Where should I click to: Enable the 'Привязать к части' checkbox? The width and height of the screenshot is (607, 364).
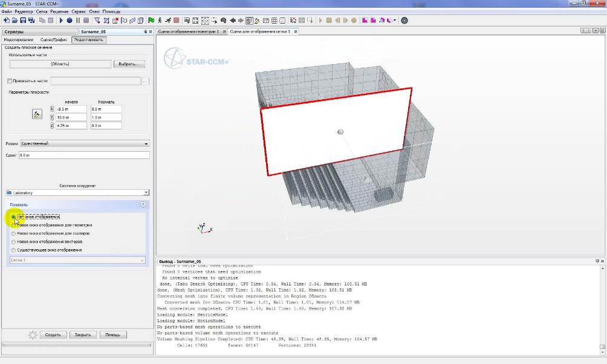tap(9, 80)
